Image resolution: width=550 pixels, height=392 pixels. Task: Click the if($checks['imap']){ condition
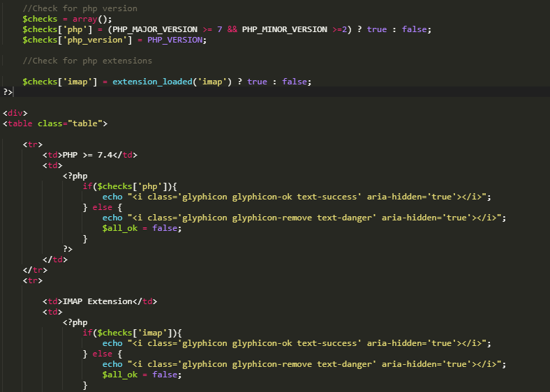coord(132,333)
